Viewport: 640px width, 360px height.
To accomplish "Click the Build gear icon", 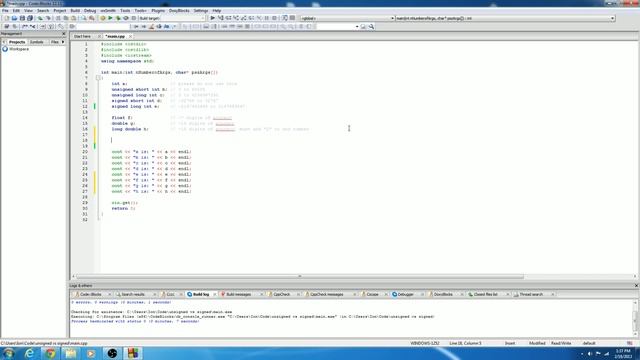I will (x=102, y=18).
